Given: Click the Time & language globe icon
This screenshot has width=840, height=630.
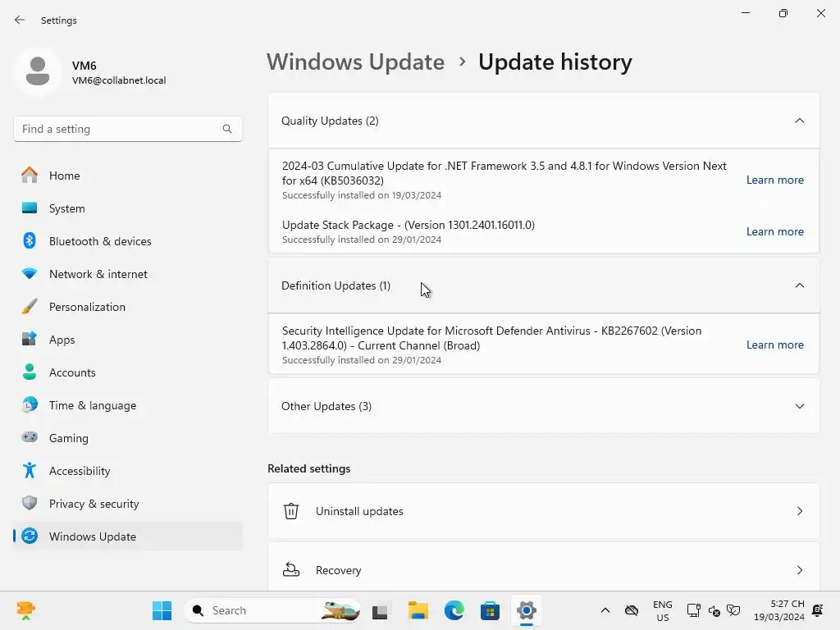Looking at the screenshot, I should (x=30, y=404).
